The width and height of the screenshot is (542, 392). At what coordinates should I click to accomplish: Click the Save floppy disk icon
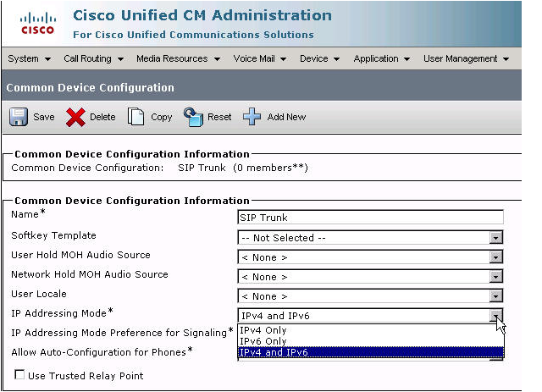[19, 117]
